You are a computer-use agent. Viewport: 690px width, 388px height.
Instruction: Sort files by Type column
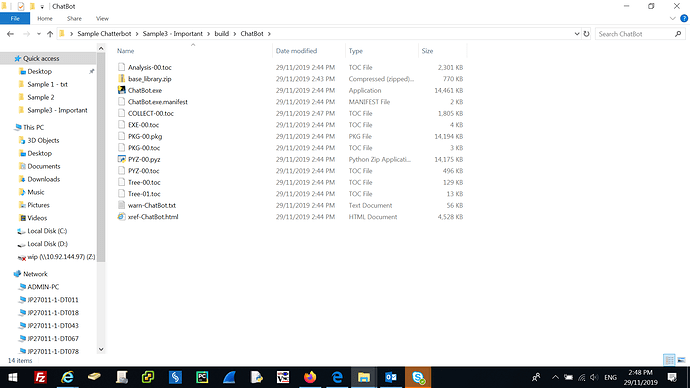pos(356,51)
